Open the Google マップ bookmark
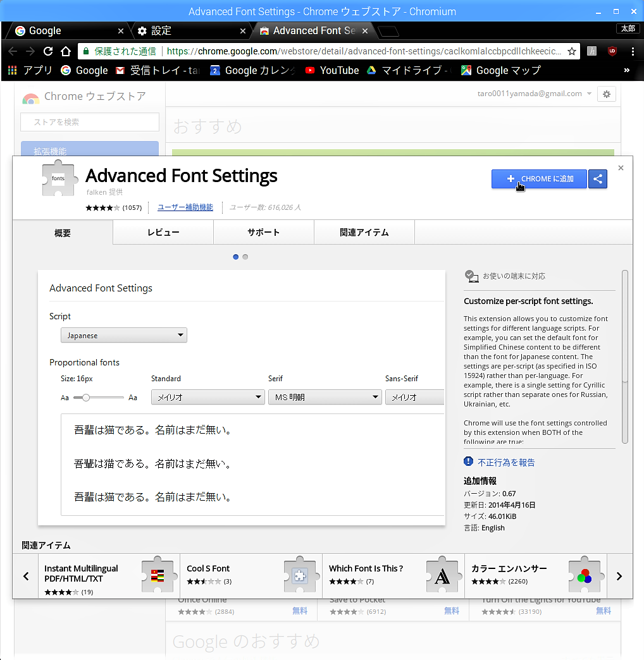This screenshot has width=644, height=660. point(501,70)
